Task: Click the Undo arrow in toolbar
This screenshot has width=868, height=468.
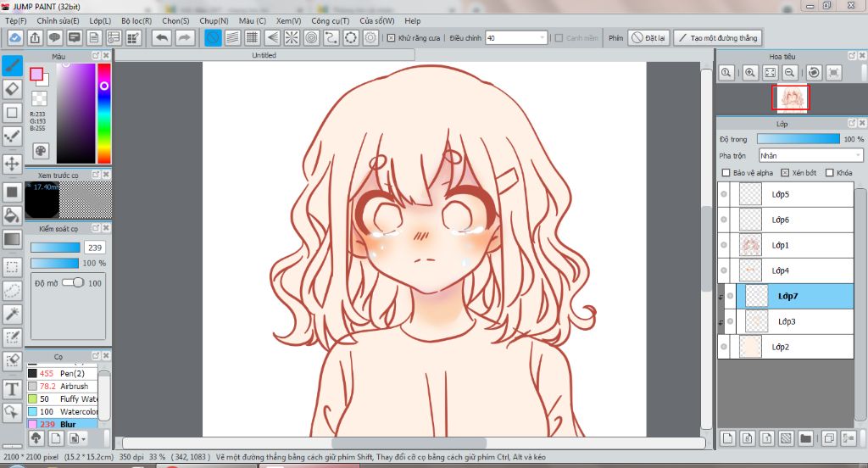Action: (162, 37)
